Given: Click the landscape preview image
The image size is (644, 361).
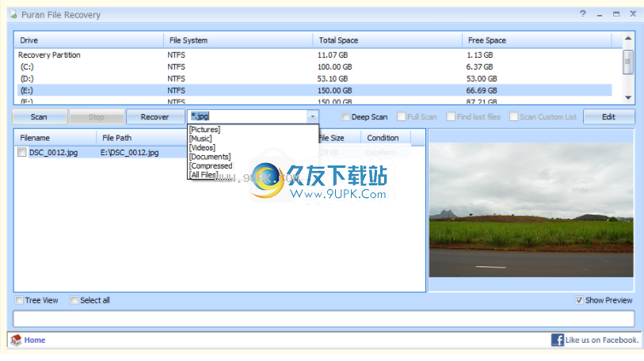Looking at the screenshot, I should tap(531, 210).
